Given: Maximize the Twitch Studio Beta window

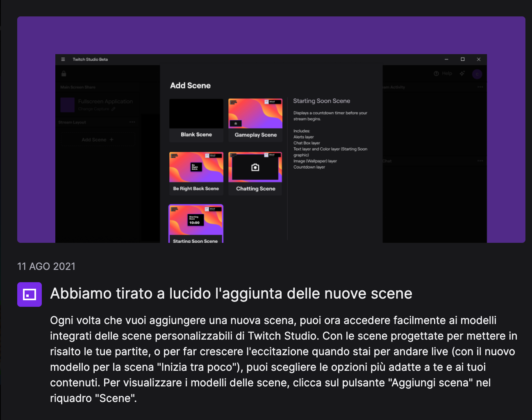Looking at the screenshot, I should [463, 59].
